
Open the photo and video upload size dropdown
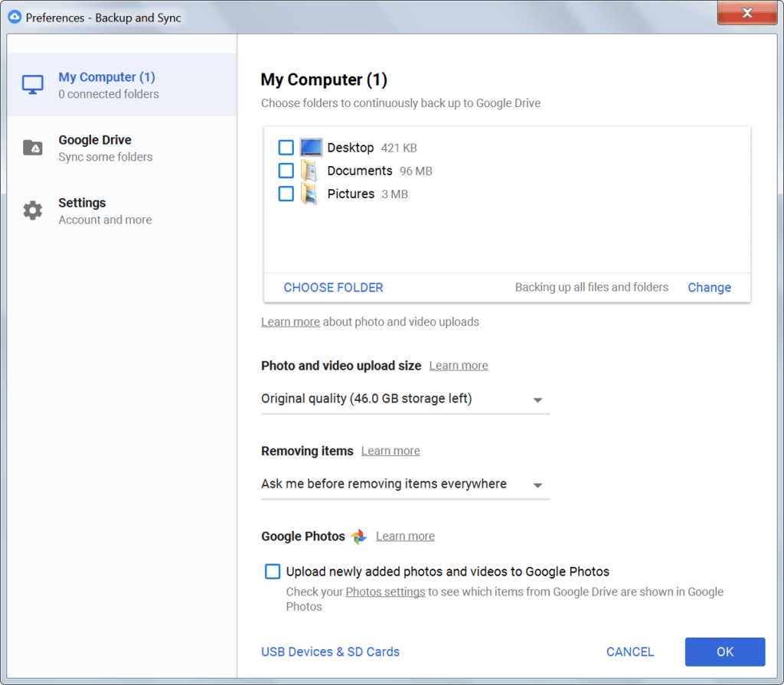point(405,399)
